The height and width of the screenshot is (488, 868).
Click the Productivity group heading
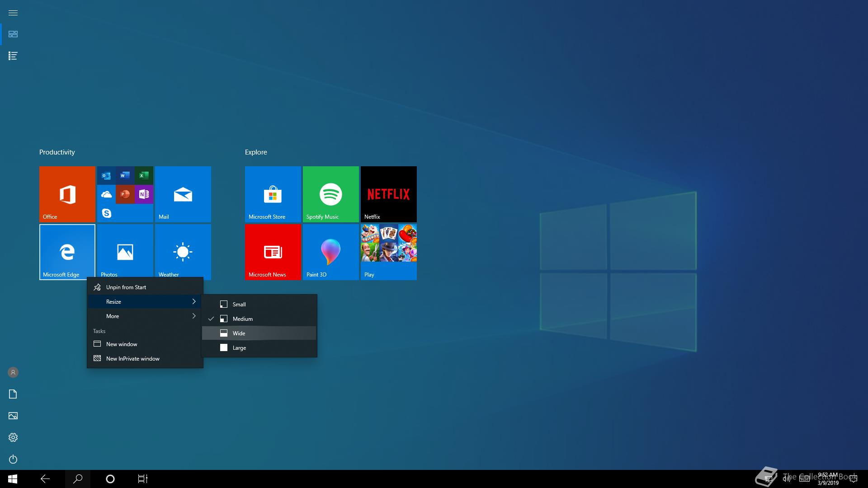coord(57,152)
